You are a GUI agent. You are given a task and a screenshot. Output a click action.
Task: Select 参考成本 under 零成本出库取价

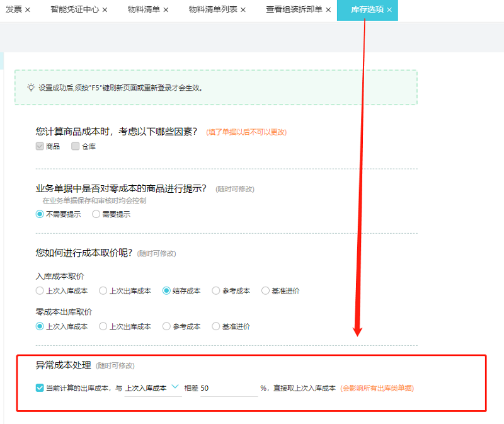pos(166,326)
